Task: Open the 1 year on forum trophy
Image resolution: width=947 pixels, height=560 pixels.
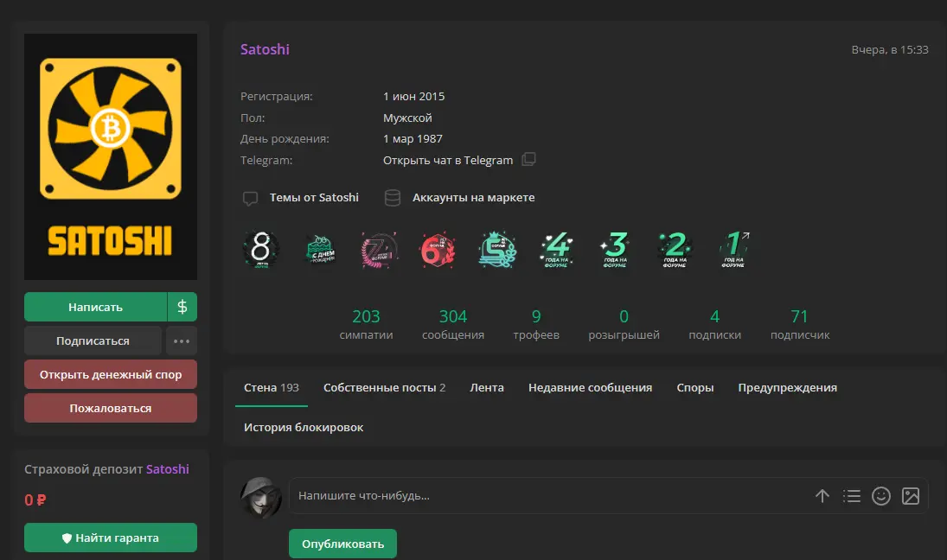Action: (x=733, y=249)
